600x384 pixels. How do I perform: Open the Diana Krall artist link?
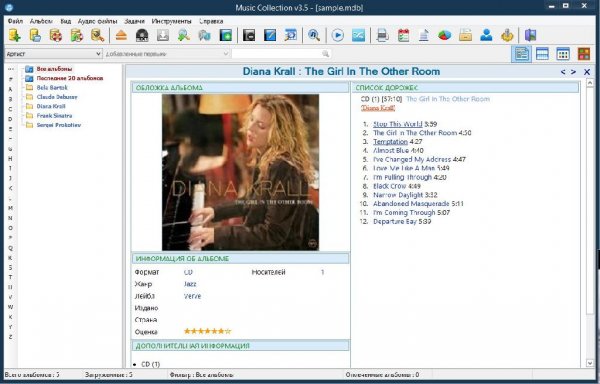pos(378,108)
